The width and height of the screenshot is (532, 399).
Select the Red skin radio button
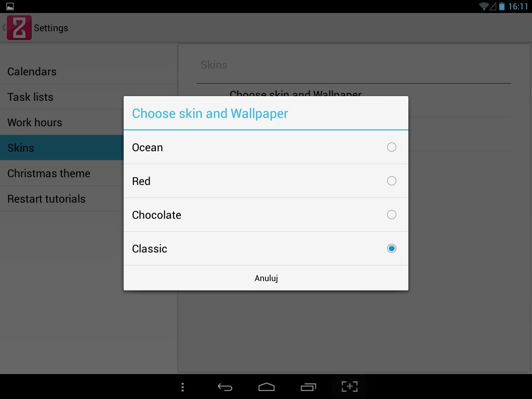tap(392, 181)
